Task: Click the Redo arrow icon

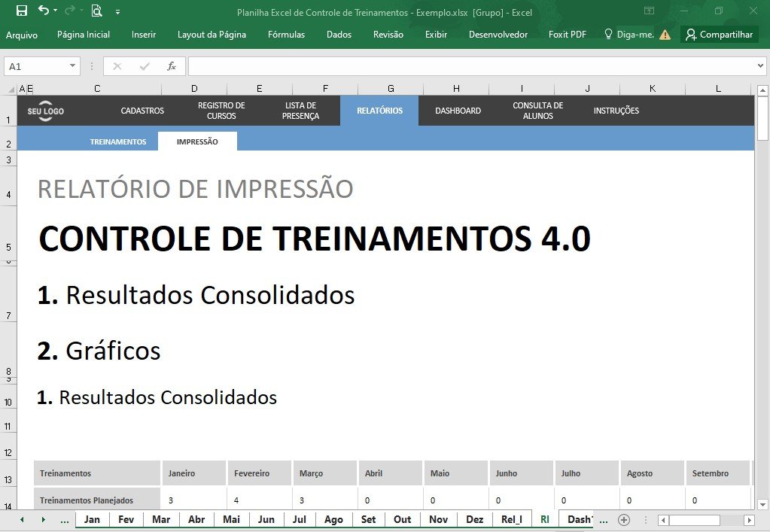Action: (x=70, y=11)
